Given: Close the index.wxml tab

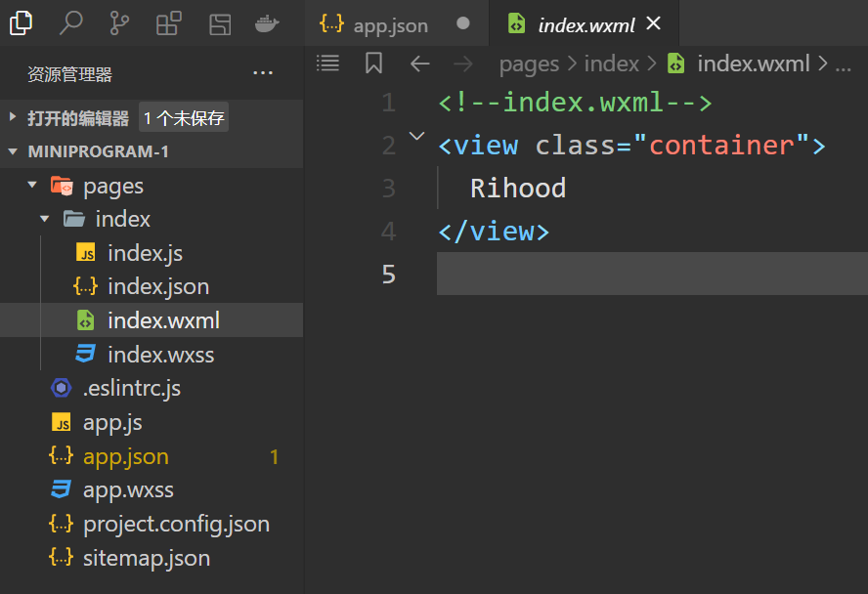Looking at the screenshot, I should tap(654, 23).
